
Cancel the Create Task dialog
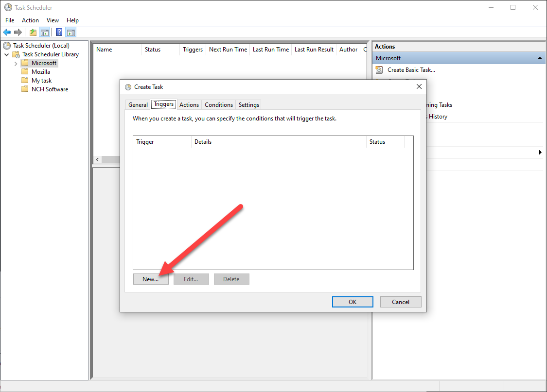click(x=401, y=302)
